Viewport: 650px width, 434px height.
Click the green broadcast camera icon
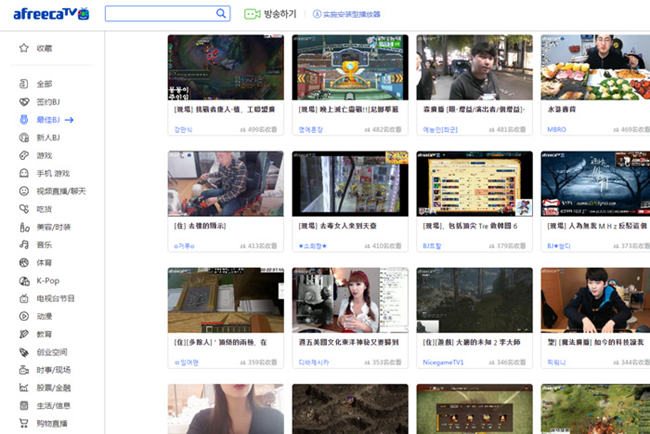252,14
